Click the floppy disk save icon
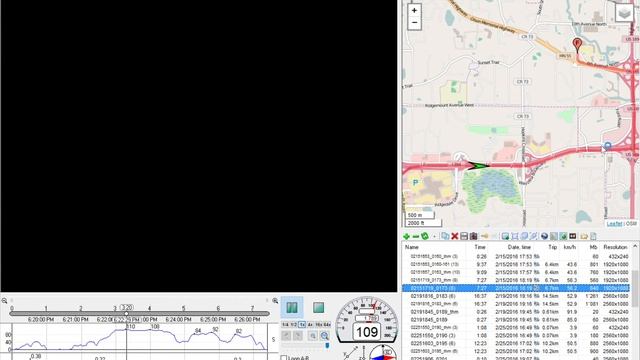This screenshot has height=360, width=640. tap(464, 236)
